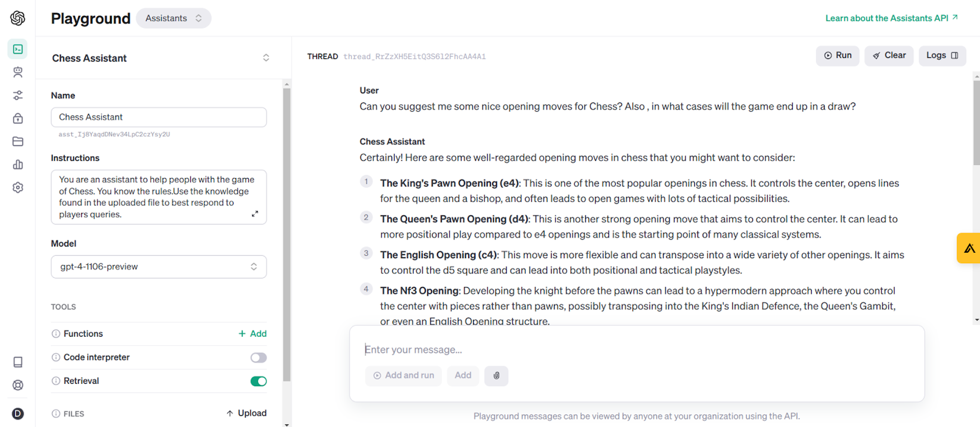Expand the Instructions text box
Screen dimensions: 980x427
click(255, 214)
